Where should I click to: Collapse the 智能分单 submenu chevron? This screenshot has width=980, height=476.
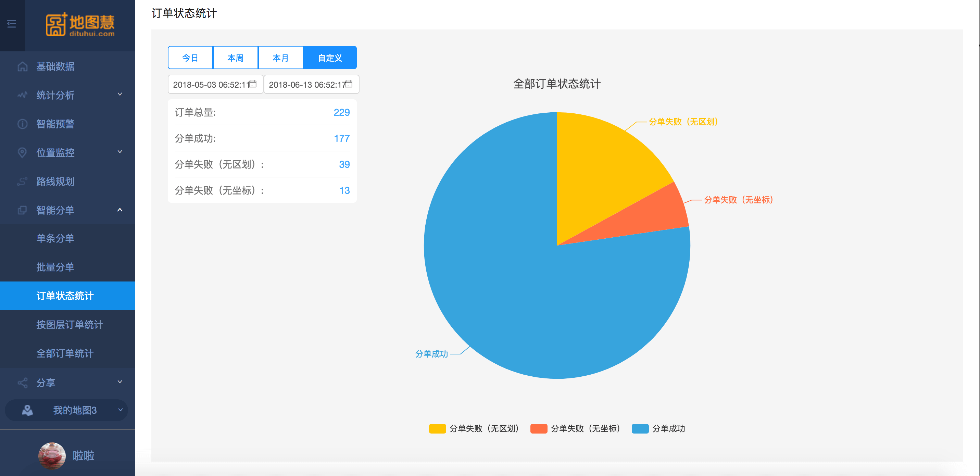(x=120, y=210)
